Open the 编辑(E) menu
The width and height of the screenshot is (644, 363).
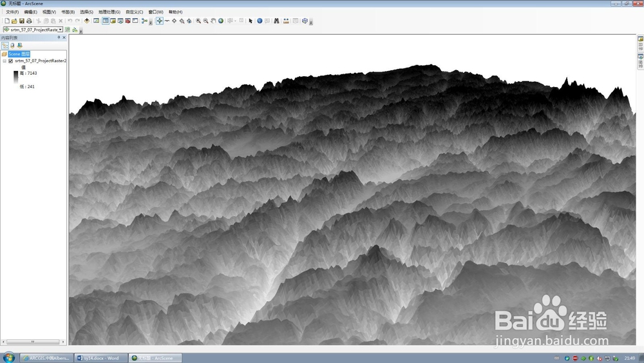(30, 12)
